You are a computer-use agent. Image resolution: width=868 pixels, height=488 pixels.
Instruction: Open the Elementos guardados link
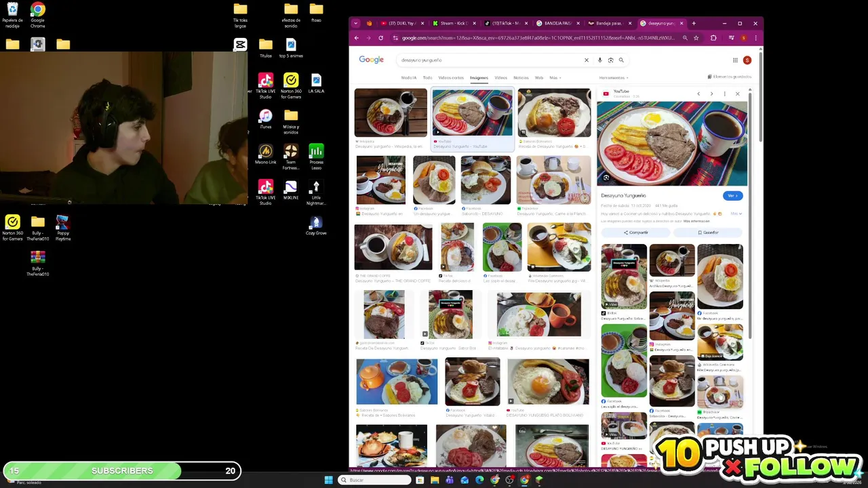tap(730, 77)
